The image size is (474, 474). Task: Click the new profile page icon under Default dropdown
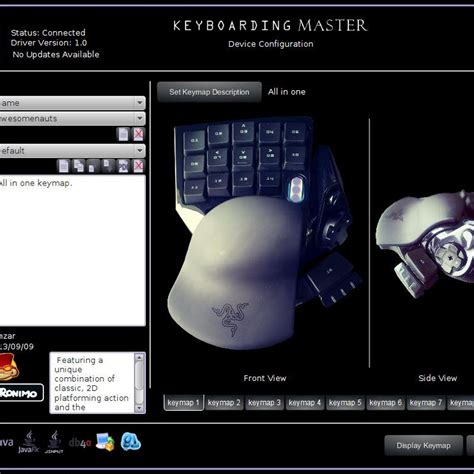coord(63,166)
